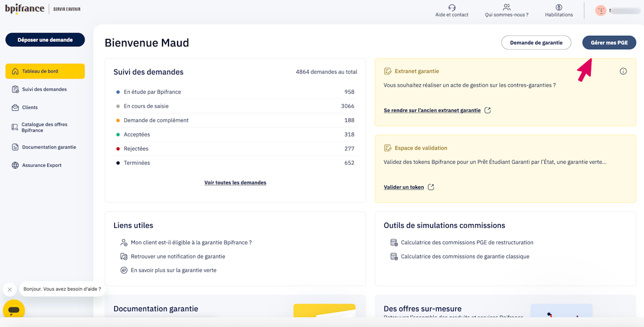This screenshot has width=644, height=327.
Task: Click the Suivi des demandes sidebar icon
Action: click(x=15, y=89)
